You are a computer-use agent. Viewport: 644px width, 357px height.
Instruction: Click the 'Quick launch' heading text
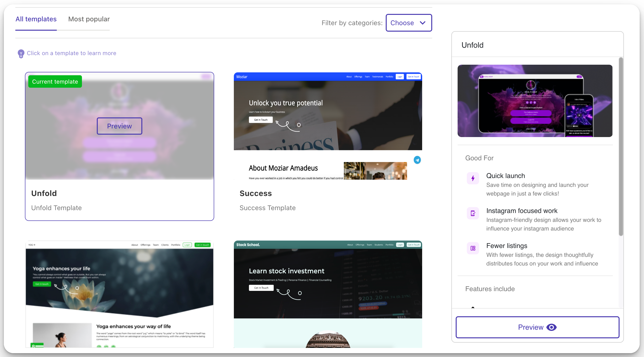tap(506, 176)
